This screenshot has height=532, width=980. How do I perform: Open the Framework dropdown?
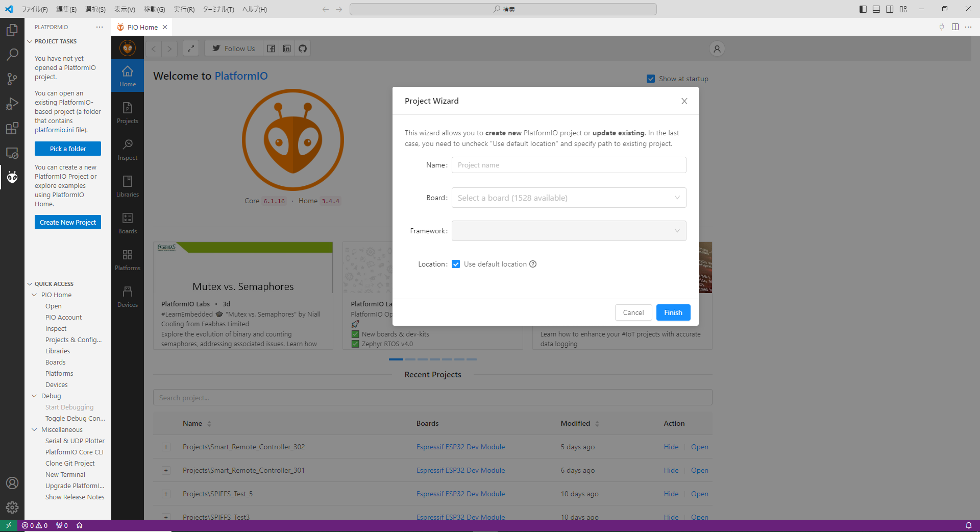(x=569, y=231)
